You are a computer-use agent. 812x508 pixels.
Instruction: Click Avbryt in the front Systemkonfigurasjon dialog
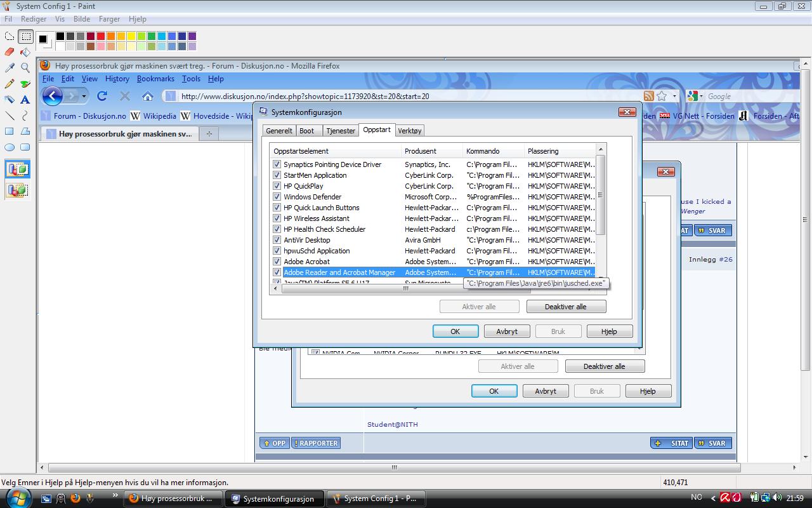[507, 331]
